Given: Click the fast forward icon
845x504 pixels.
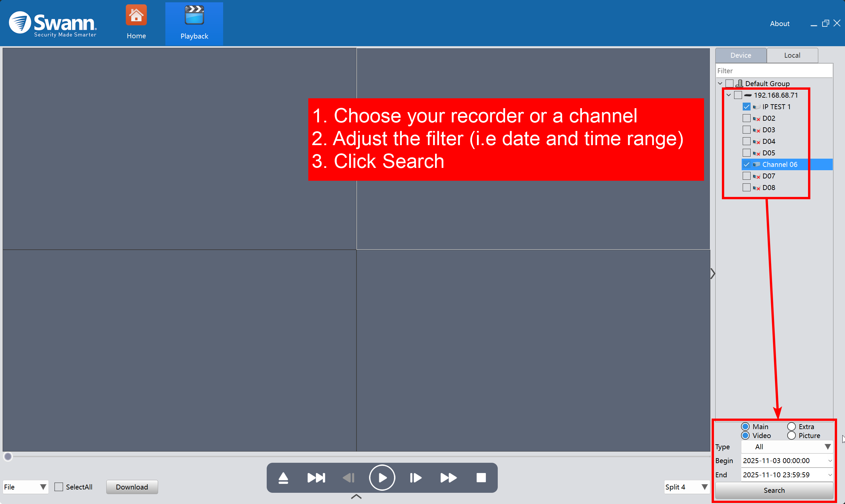Looking at the screenshot, I should [x=448, y=478].
